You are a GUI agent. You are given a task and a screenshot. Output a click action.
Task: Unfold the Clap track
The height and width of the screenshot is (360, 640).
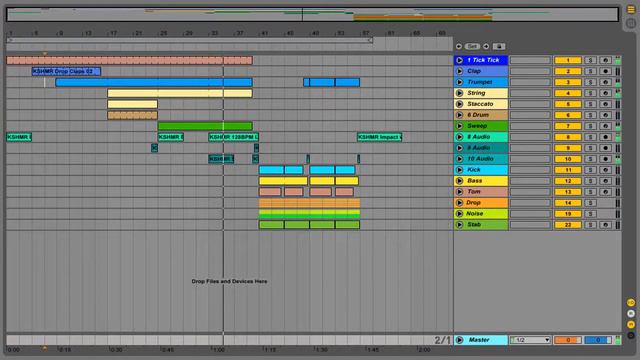(459, 71)
